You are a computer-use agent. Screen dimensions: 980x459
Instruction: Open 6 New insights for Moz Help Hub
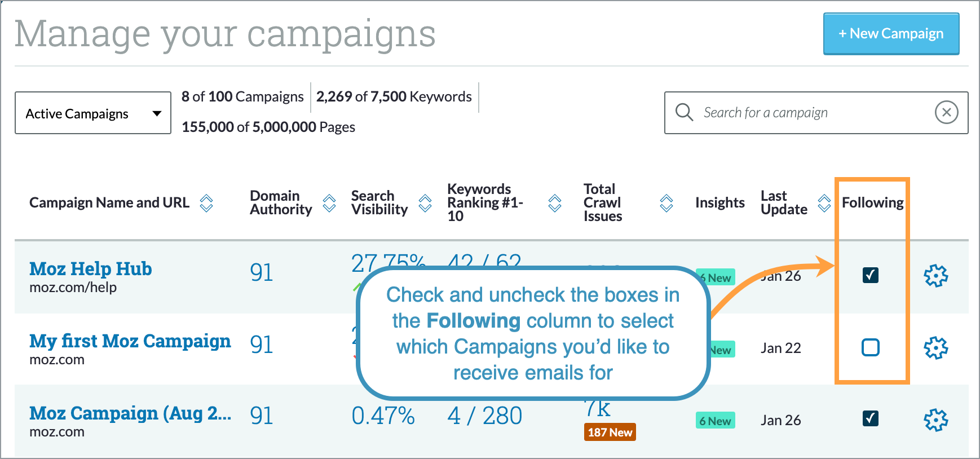tap(715, 276)
